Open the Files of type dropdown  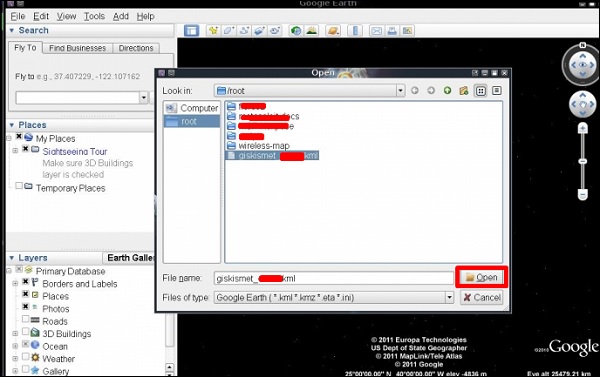click(449, 297)
